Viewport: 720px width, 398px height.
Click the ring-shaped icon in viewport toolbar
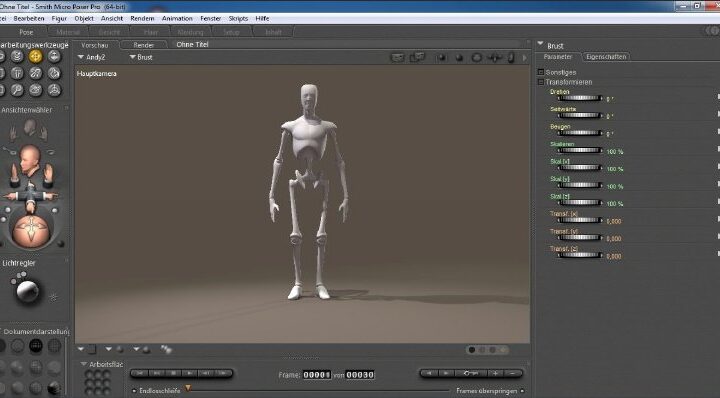click(477, 58)
